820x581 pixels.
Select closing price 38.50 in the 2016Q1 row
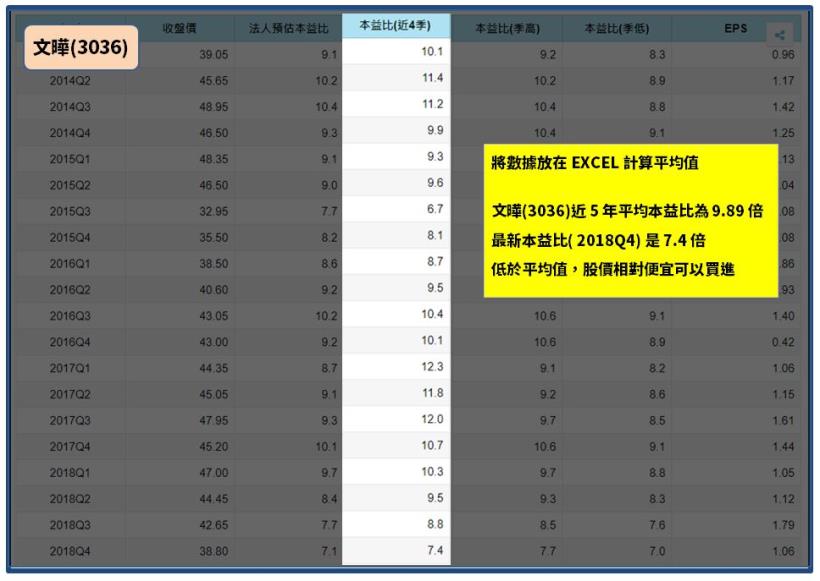[x=213, y=264]
